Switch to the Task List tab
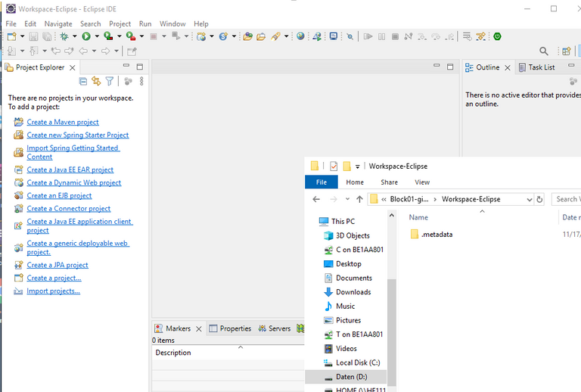This screenshot has width=581, height=392. (x=537, y=67)
